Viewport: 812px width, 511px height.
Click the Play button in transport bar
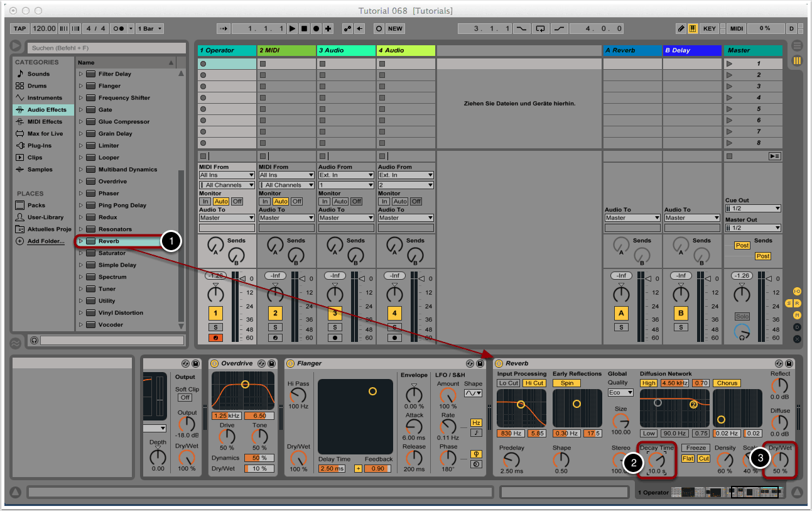[x=292, y=29]
